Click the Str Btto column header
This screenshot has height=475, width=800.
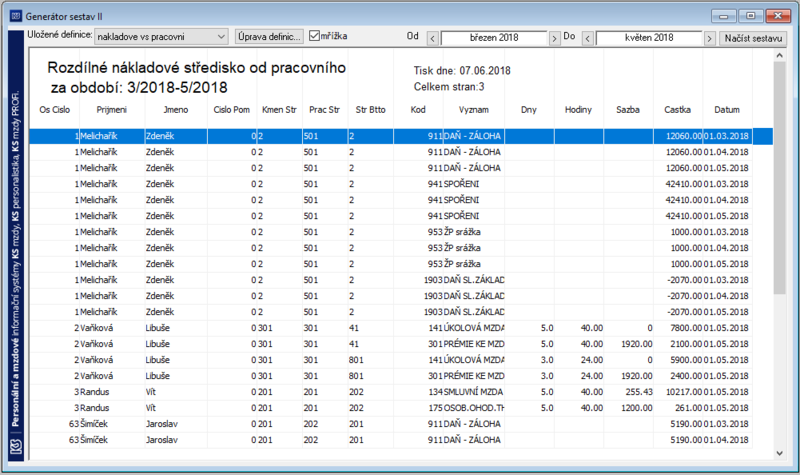coord(370,110)
